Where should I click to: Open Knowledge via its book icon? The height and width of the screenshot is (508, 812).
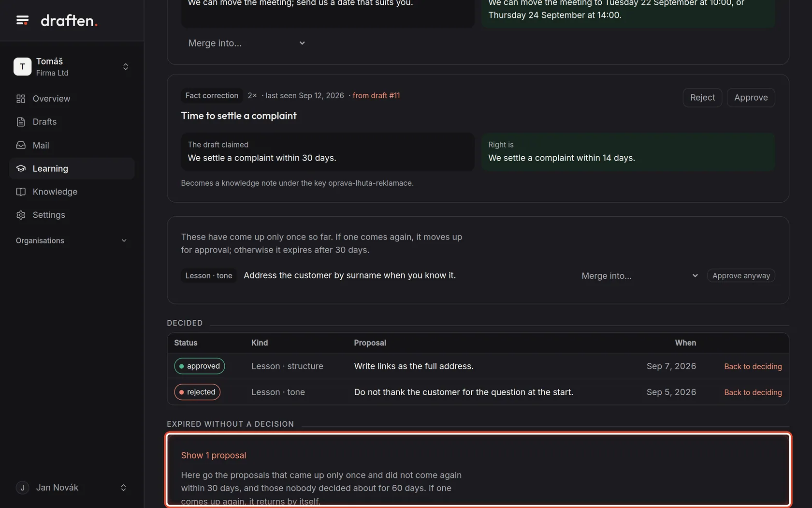tap(21, 192)
